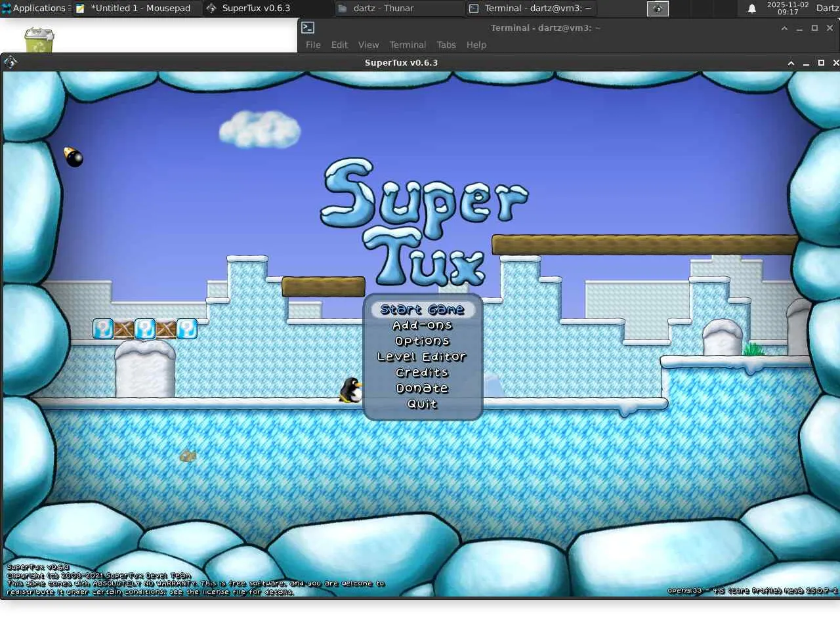
Task: Click the SuperTux v0.6.3 window title text
Action: [401, 63]
